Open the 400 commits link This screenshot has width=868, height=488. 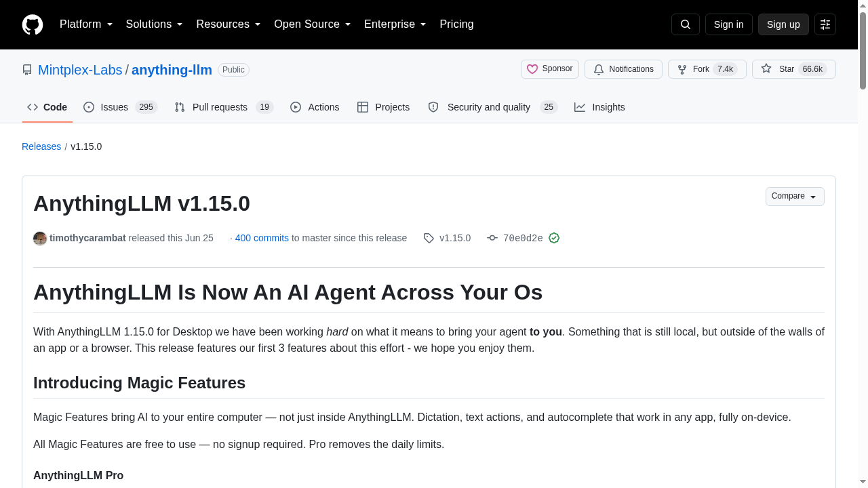pos(262,238)
